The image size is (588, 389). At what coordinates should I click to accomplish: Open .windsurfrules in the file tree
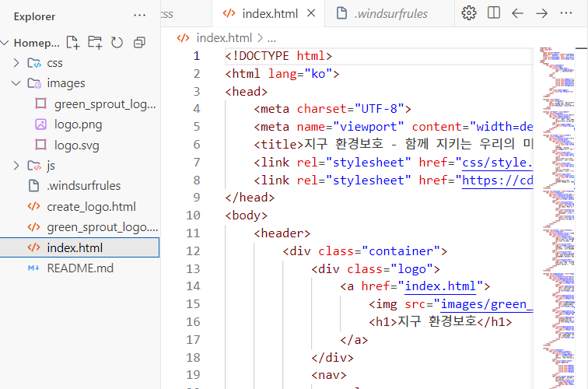84,186
